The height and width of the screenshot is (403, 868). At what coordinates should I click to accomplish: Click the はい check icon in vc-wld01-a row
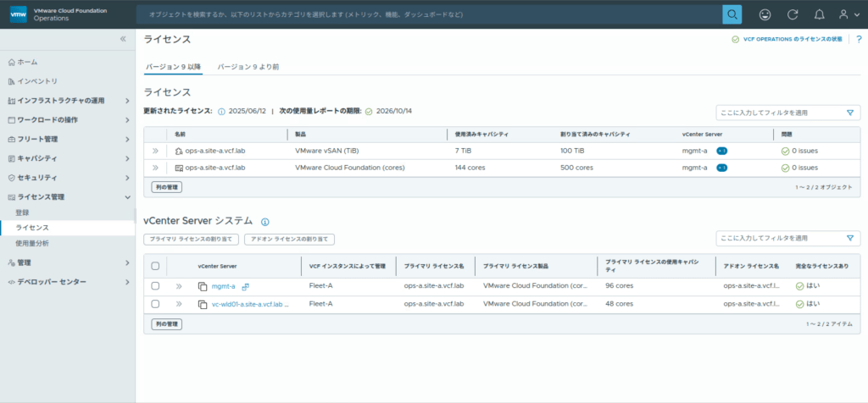click(799, 304)
